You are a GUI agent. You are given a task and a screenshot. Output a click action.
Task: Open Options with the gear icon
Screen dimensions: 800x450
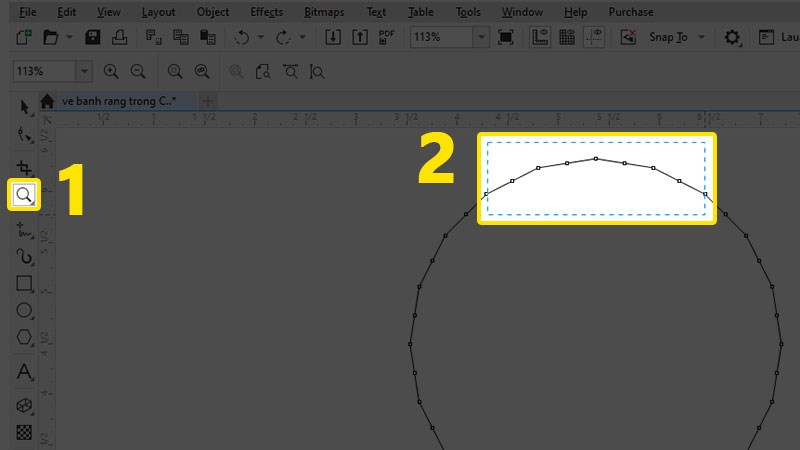pyautogui.click(x=732, y=37)
